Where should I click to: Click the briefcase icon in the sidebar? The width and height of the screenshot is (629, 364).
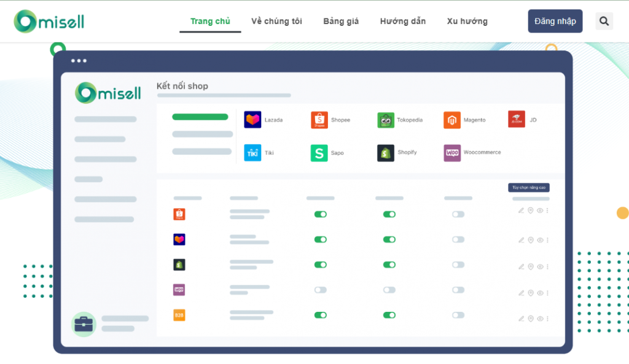pos(84,324)
